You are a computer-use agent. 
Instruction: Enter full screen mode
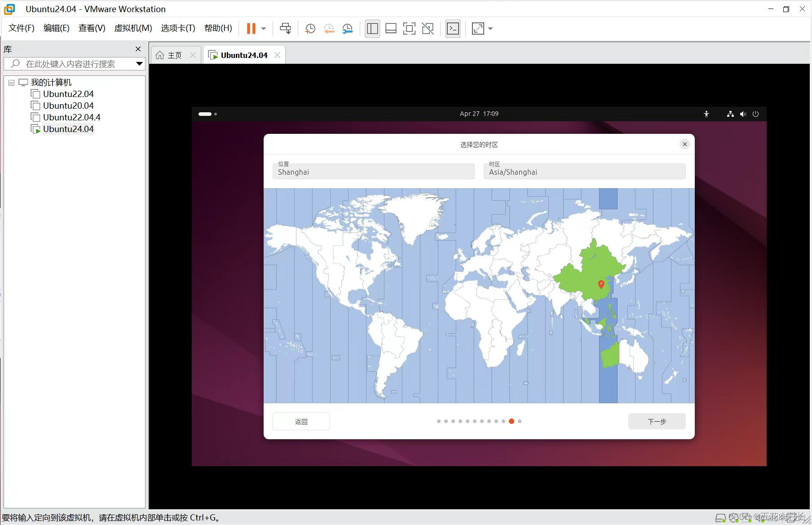pyautogui.click(x=409, y=29)
